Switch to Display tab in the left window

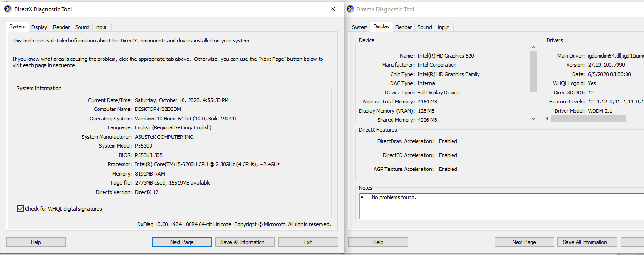39,27
